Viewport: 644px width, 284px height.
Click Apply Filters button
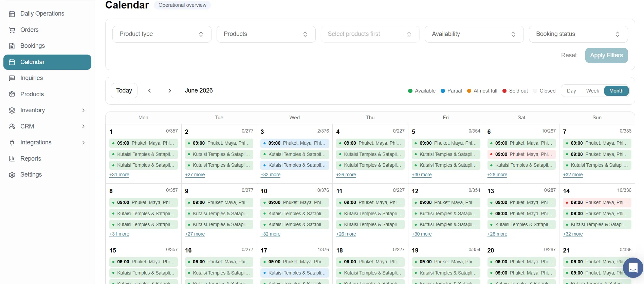click(x=606, y=56)
